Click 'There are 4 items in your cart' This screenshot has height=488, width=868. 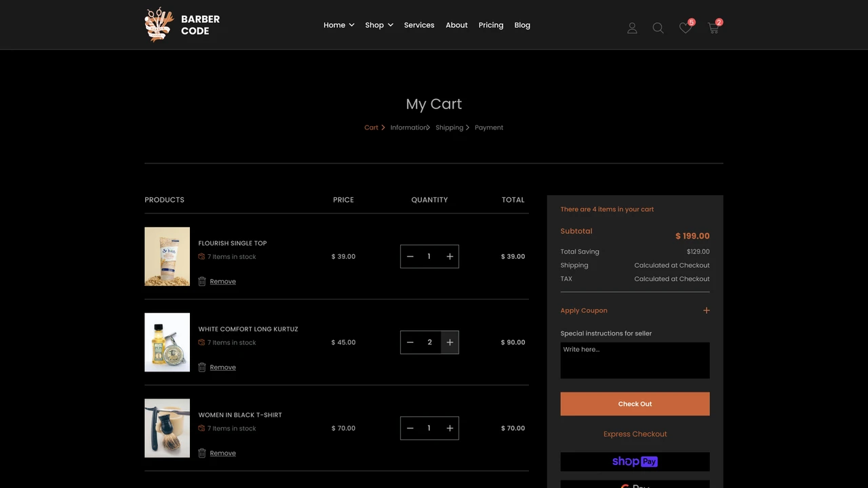[607, 209]
